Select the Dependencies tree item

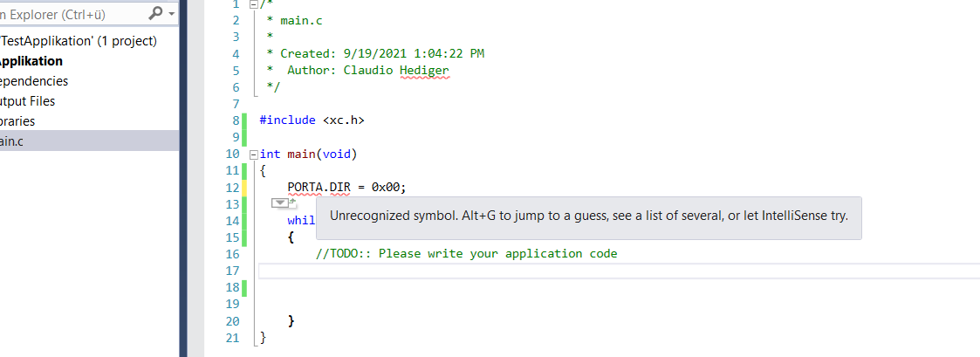tap(34, 81)
